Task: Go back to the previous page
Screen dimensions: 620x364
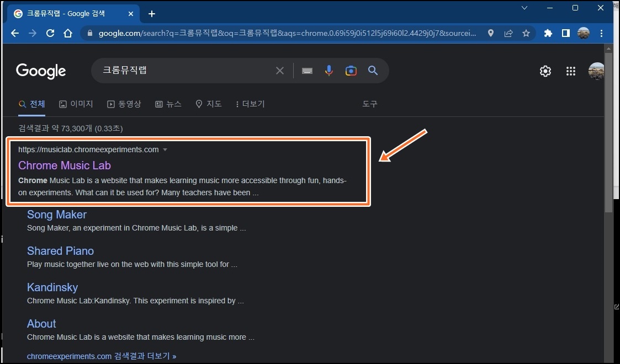Action: 15,33
